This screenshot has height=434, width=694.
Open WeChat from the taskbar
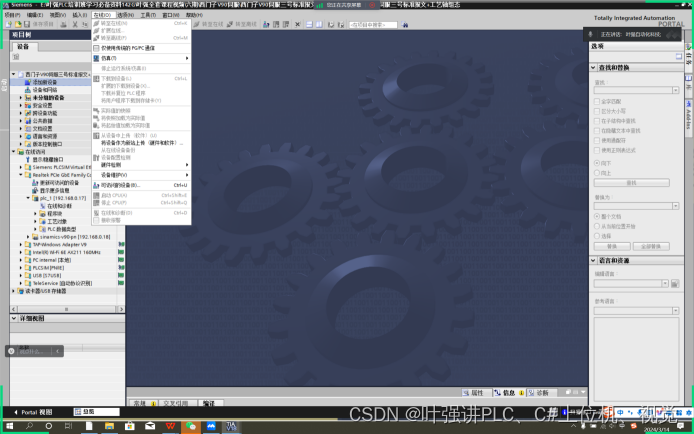click(x=191, y=426)
